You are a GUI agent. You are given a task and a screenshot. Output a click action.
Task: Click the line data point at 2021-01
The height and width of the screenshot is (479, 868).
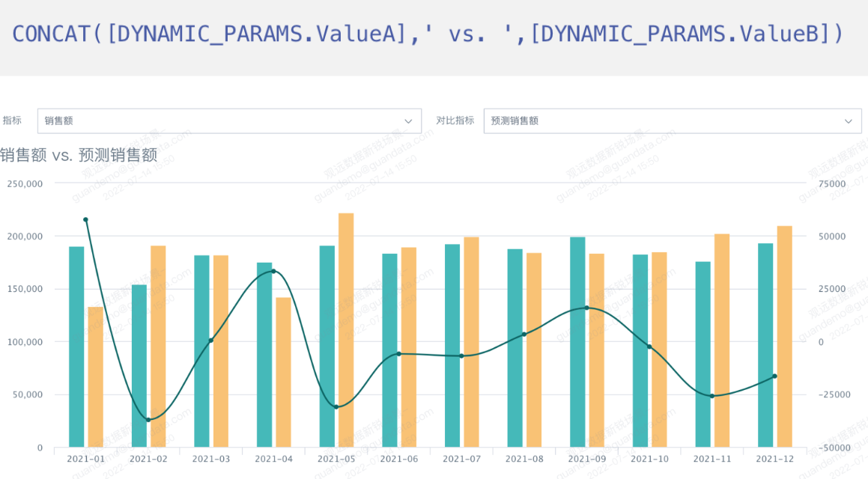click(85, 219)
